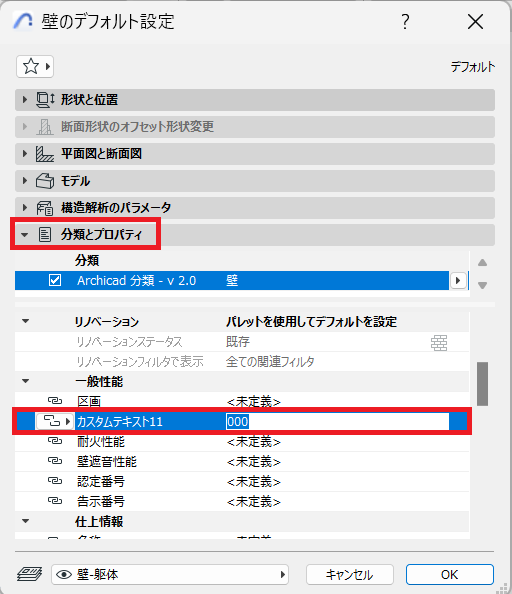Expand the 形状と位置 panel
Viewport: 512px width, 594px height.
pos(25,100)
